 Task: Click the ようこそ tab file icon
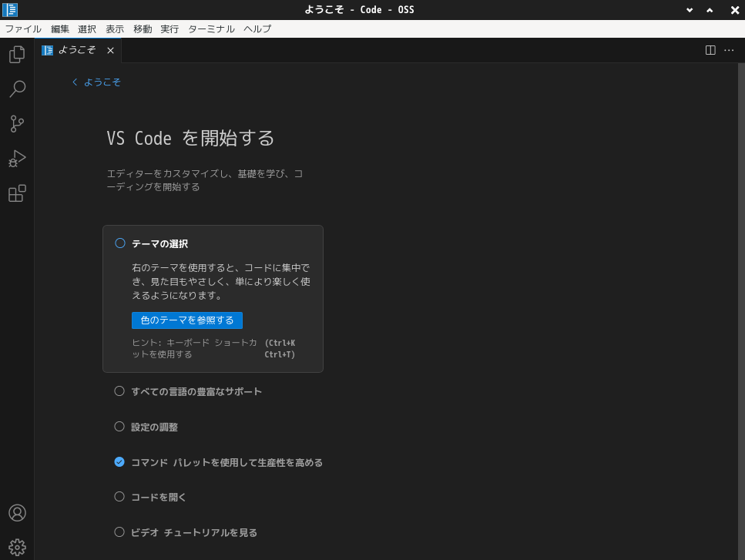coord(47,50)
